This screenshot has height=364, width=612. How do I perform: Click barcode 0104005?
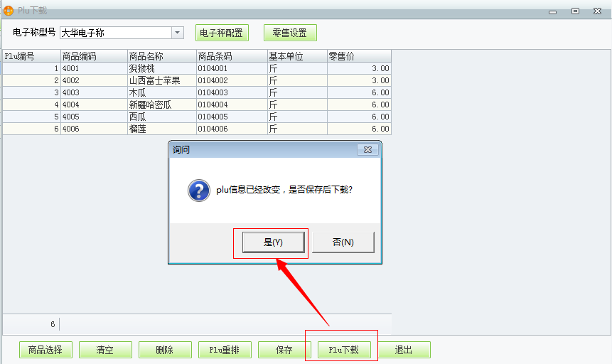coord(232,117)
